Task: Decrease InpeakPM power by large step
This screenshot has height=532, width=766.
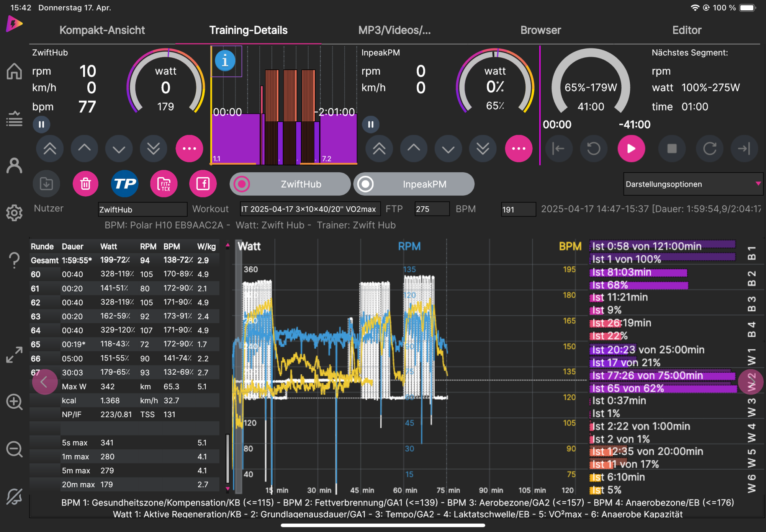Action: point(483,149)
